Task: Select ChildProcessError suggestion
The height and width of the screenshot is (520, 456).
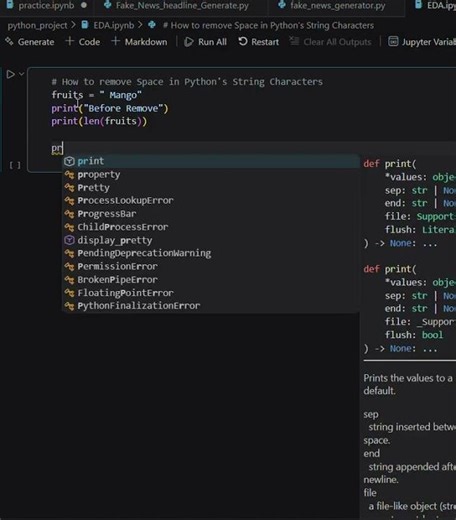Action: [211, 227]
